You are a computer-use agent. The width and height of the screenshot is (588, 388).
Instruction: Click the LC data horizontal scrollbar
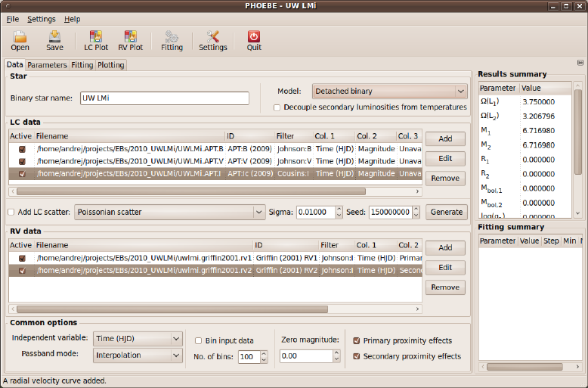[191, 191]
